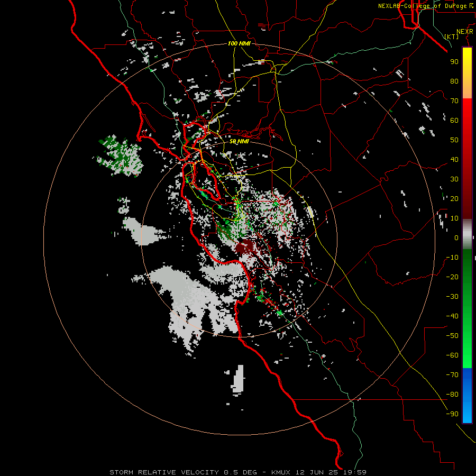Click the 0.5 DEG elevation text in caption
The image size is (476, 476).
240,472
